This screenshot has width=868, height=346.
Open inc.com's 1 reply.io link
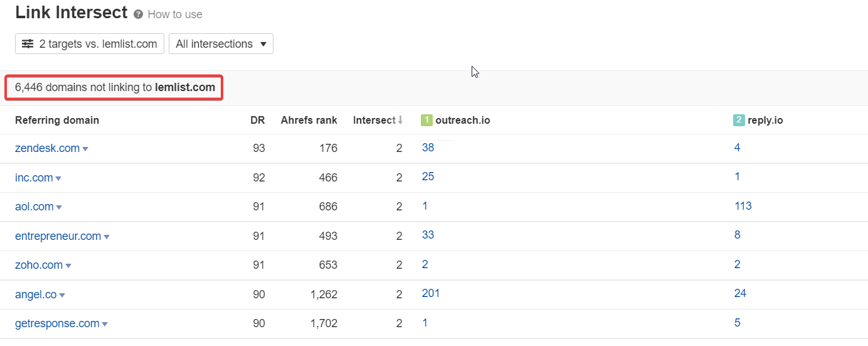pyautogui.click(x=738, y=176)
